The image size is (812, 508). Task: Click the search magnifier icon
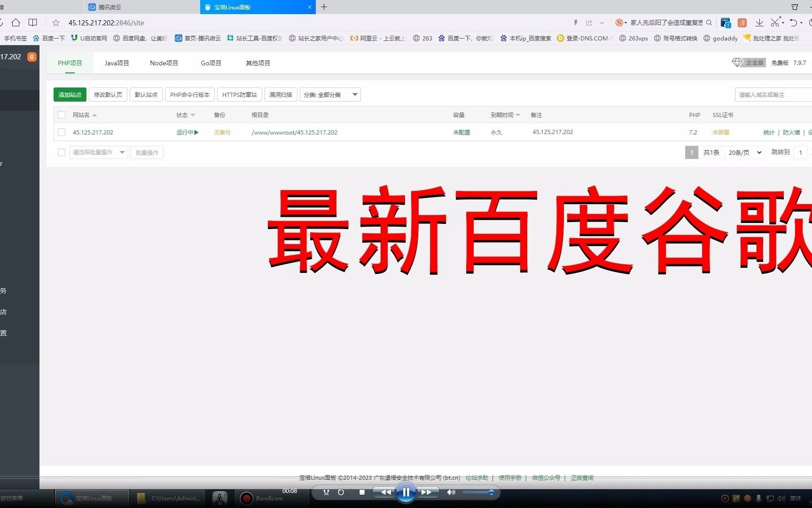click(709, 23)
